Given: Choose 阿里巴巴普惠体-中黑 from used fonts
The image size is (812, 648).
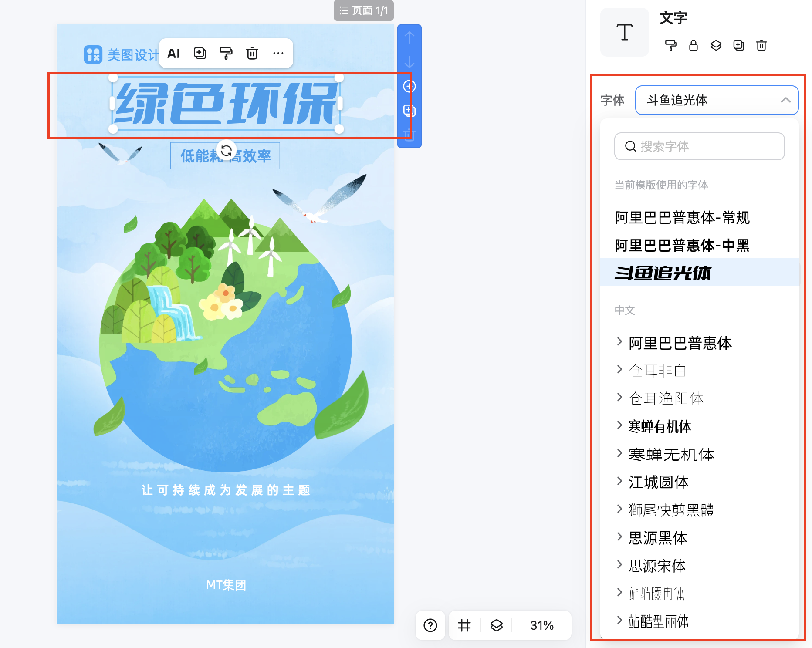Looking at the screenshot, I should (682, 246).
